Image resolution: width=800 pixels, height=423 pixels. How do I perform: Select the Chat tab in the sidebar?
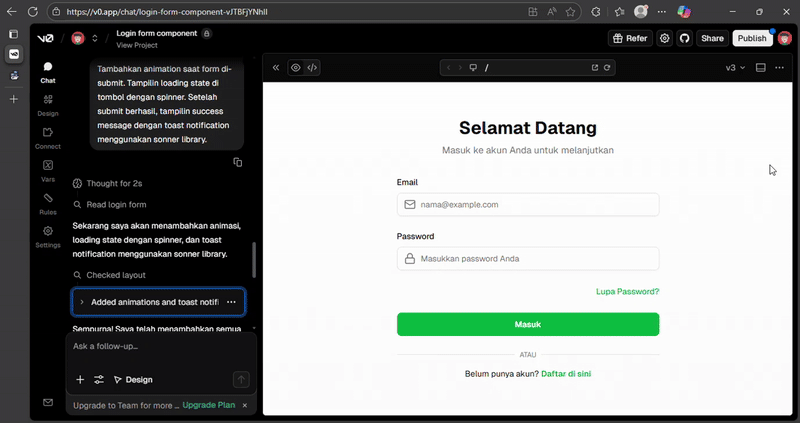pyautogui.click(x=47, y=71)
